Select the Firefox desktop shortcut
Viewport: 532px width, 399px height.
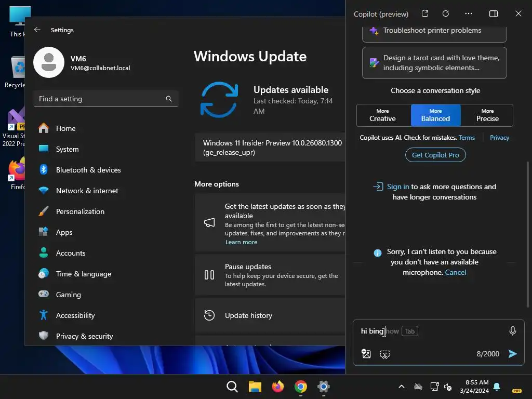[x=17, y=173]
